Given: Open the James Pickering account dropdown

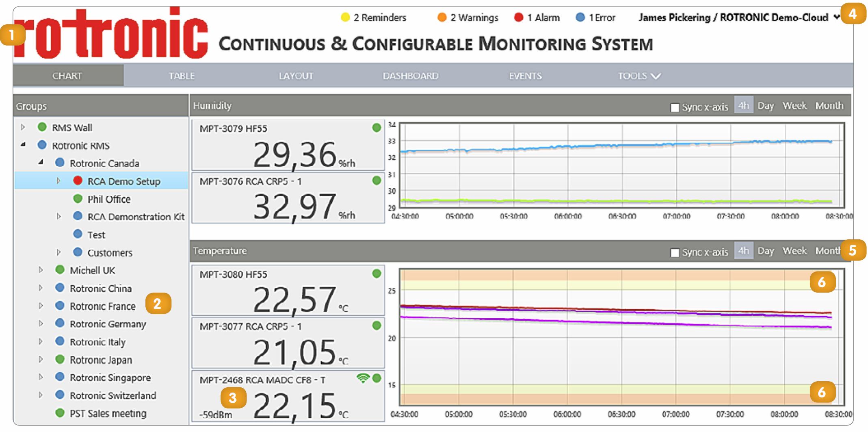Looking at the screenshot, I should pos(739,17).
